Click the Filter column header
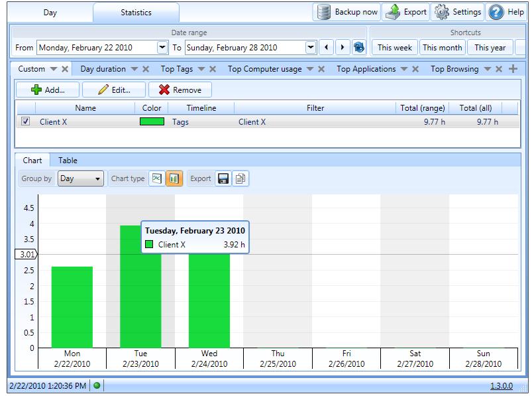The image size is (532, 396). pos(315,108)
